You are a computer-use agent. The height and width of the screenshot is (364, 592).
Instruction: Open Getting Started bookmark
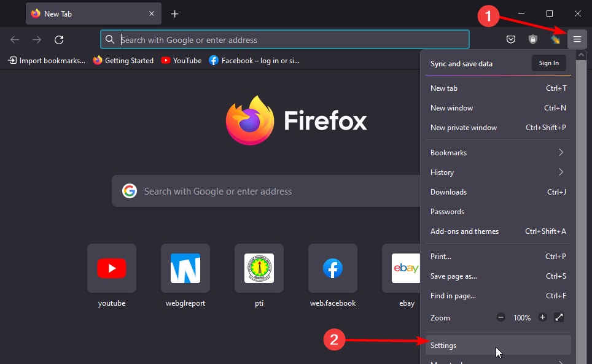[x=123, y=60]
